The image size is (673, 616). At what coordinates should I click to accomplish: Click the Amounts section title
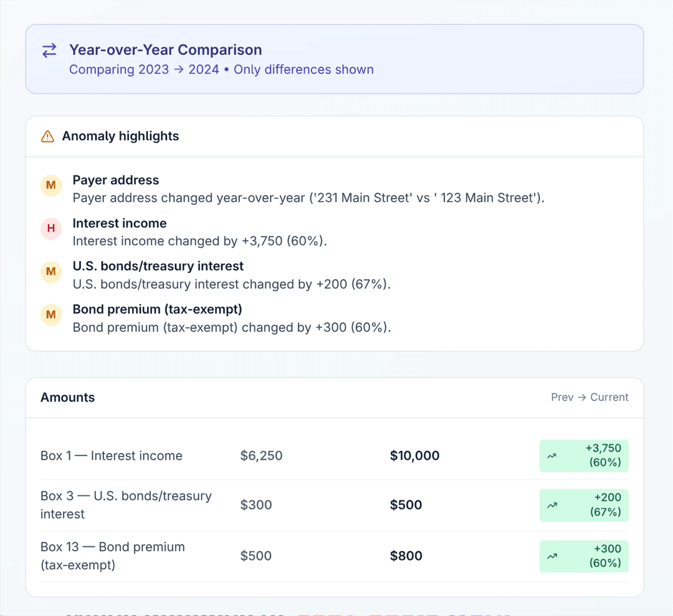(67, 397)
